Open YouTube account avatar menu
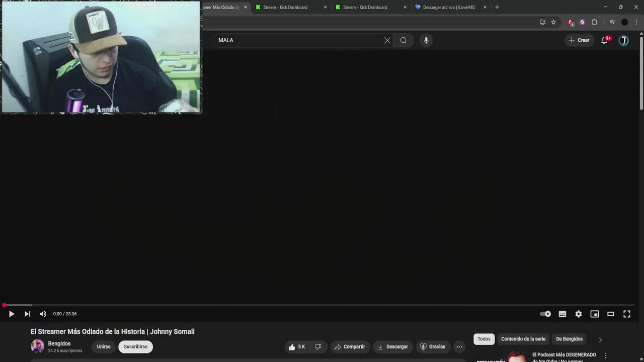Image resolution: width=644 pixels, height=362 pixels. 624,40
